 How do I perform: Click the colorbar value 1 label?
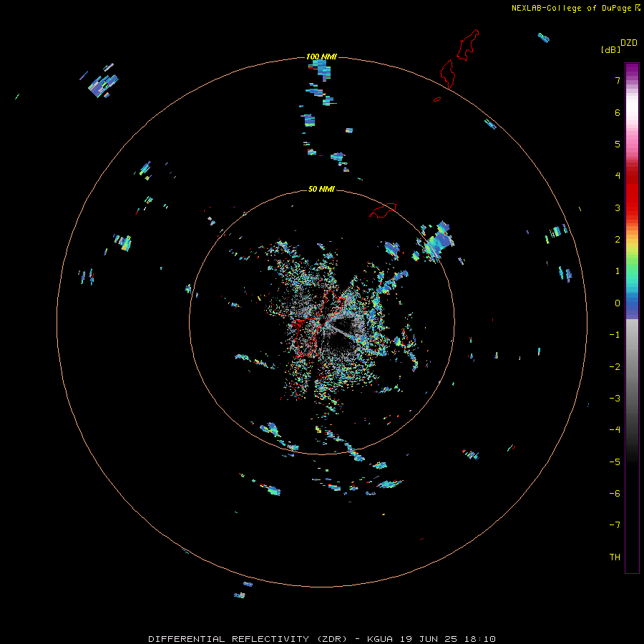click(x=618, y=271)
